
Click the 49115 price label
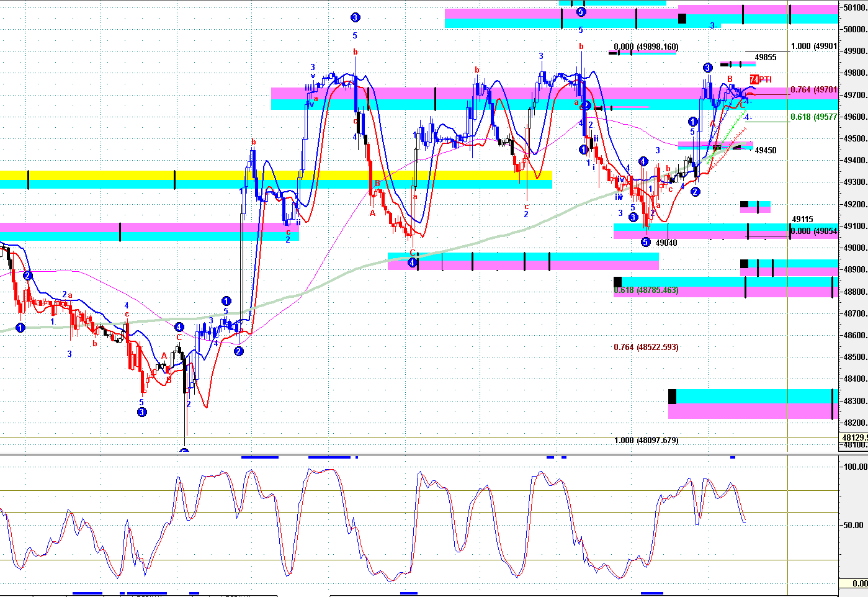[x=802, y=219]
